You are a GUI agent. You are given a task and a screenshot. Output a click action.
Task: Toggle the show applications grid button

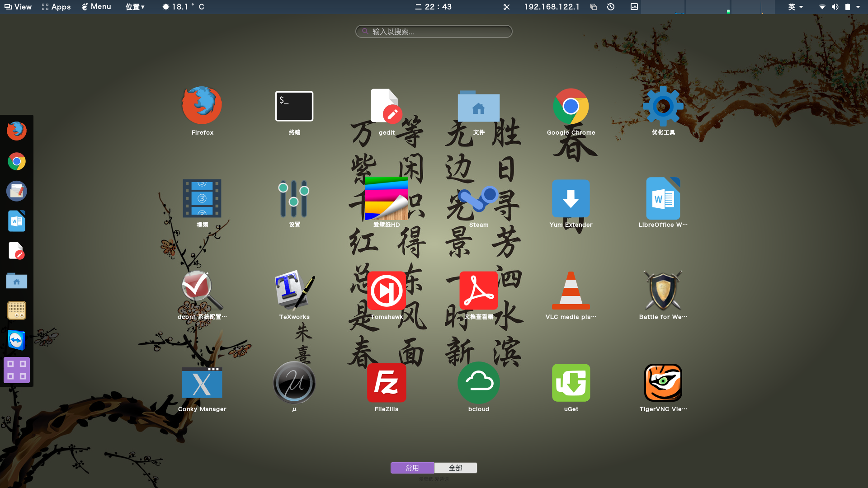(17, 370)
